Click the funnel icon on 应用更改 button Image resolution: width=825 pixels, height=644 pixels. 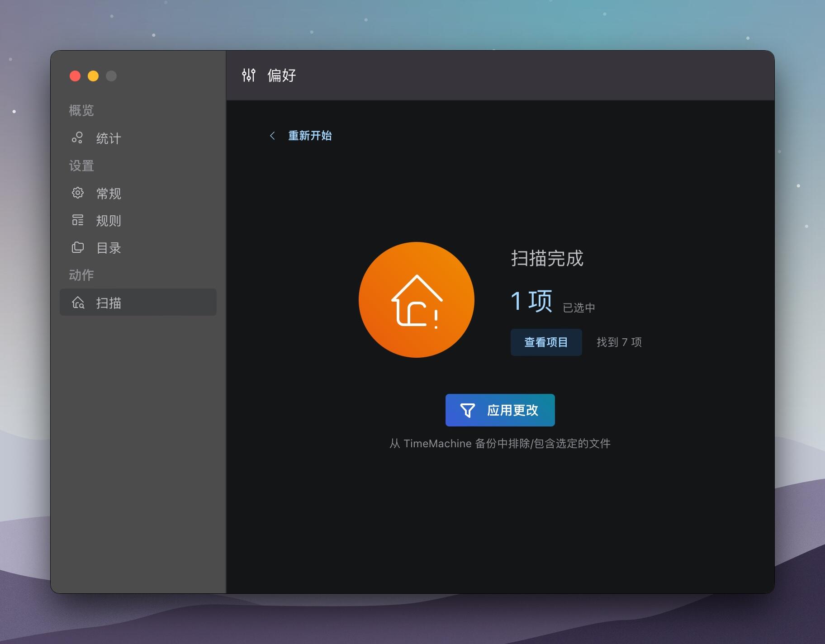(467, 410)
